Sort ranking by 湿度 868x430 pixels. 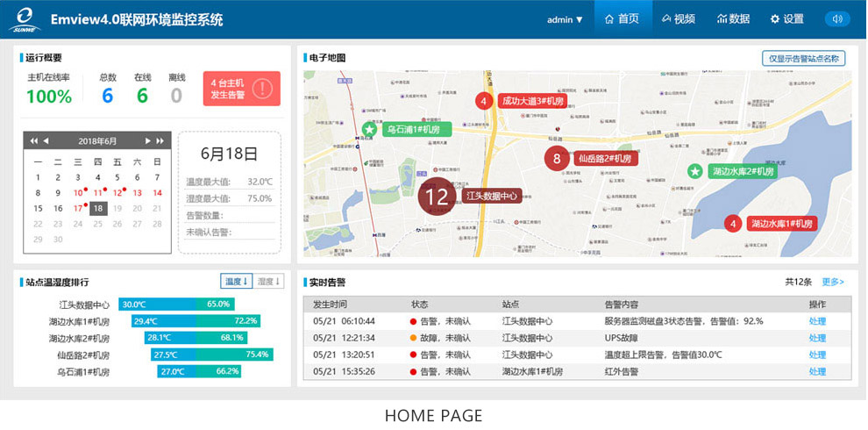[269, 282]
